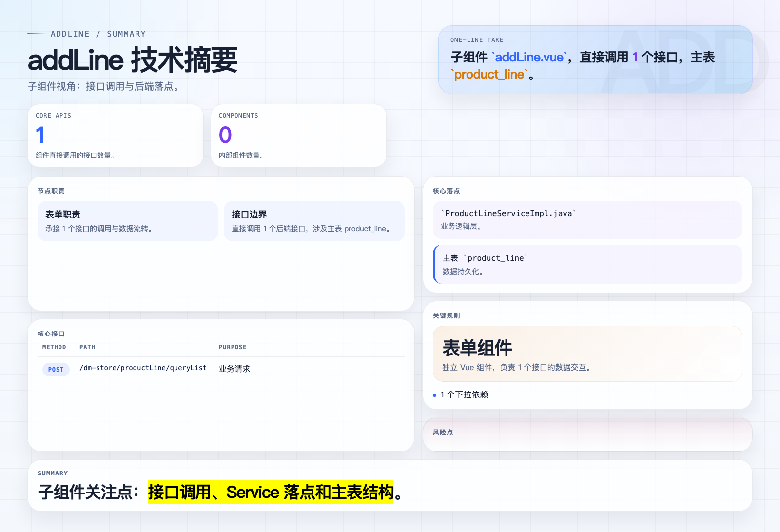Click the 节点职责 section label
Screen dimensions: 780x532
pyautogui.click(x=51, y=191)
